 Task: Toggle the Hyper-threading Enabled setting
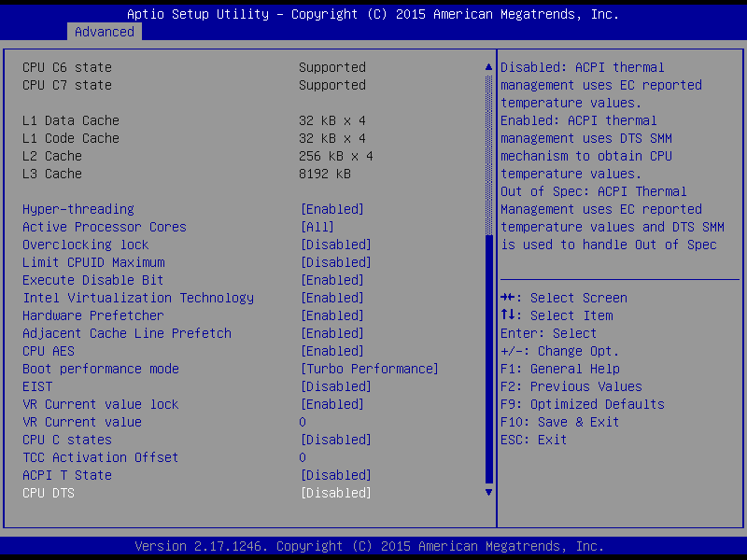coord(332,209)
